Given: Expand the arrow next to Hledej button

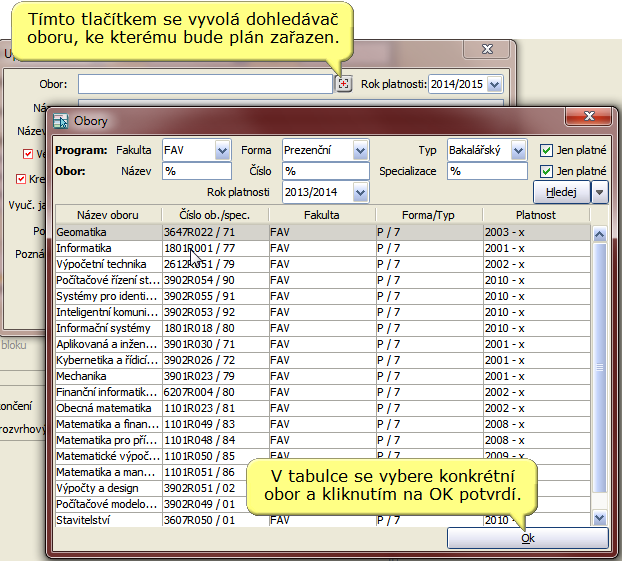Looking at the screenshot, I should click(599, 192).
